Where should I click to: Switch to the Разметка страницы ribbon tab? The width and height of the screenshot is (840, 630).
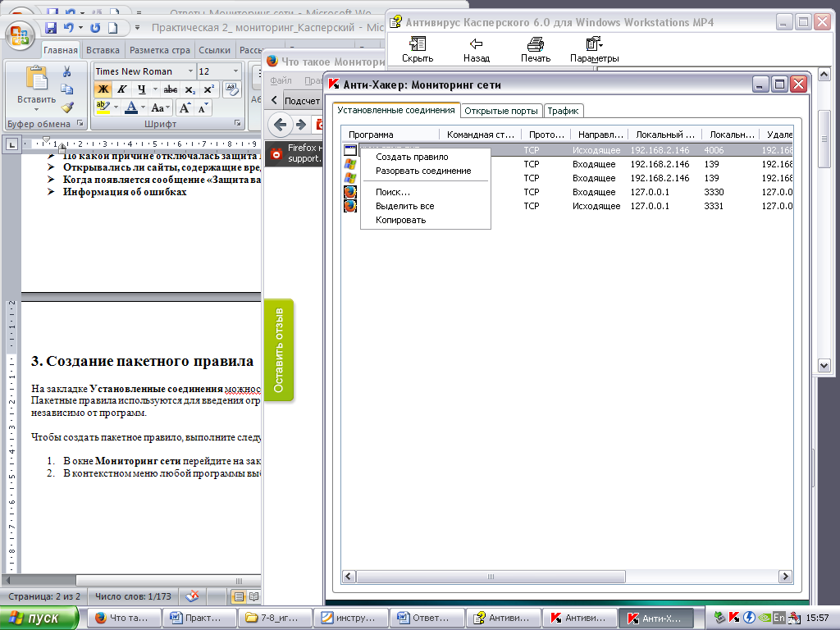[x=160, y=50]
